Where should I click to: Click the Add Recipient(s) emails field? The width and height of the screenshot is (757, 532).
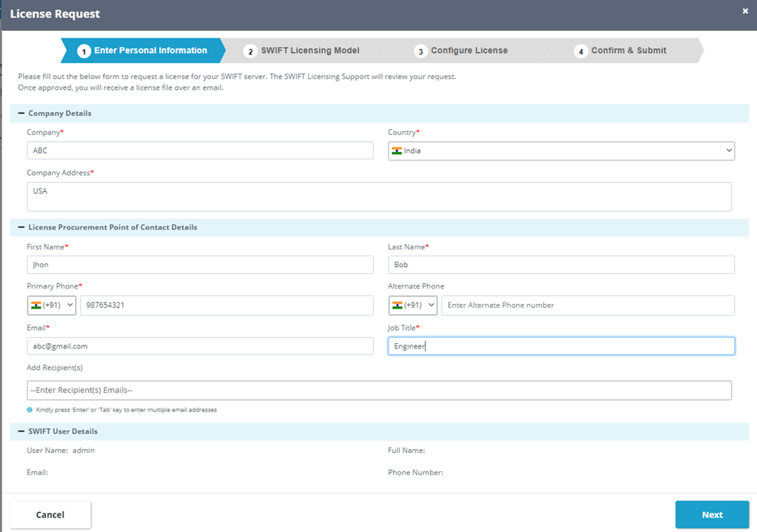[379, 390]
